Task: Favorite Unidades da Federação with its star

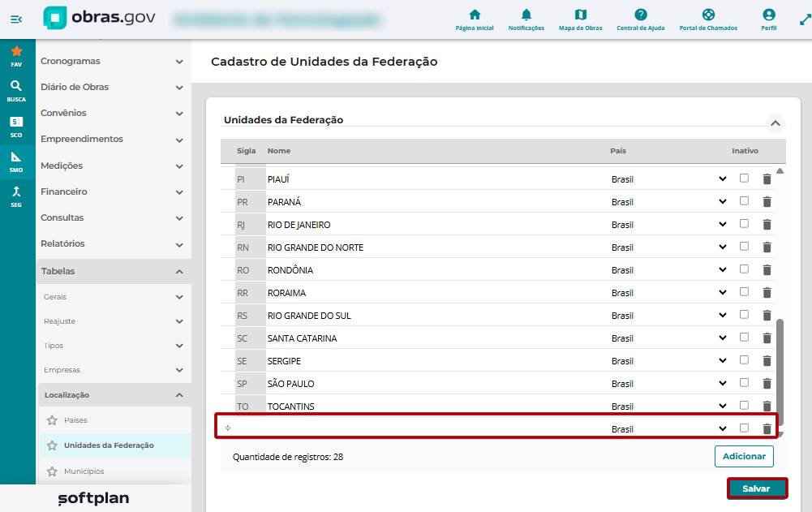Action: coord(52,445)
